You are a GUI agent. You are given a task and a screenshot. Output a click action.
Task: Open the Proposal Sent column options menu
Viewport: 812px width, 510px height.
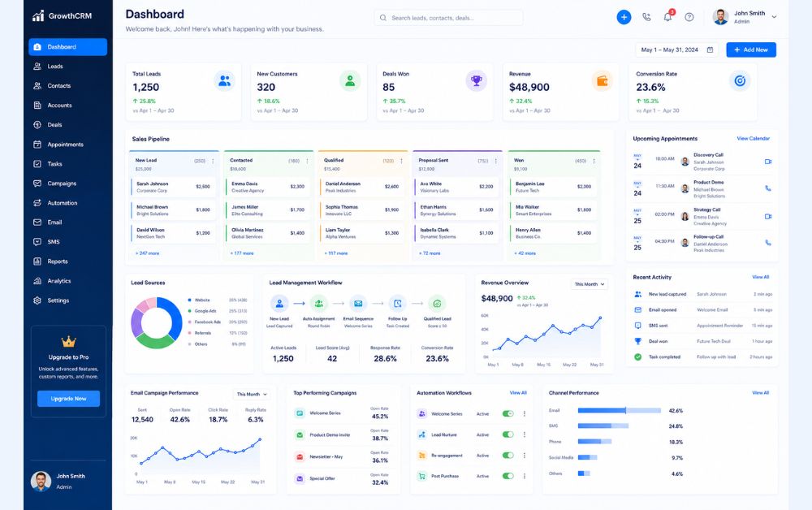(495, 161)
